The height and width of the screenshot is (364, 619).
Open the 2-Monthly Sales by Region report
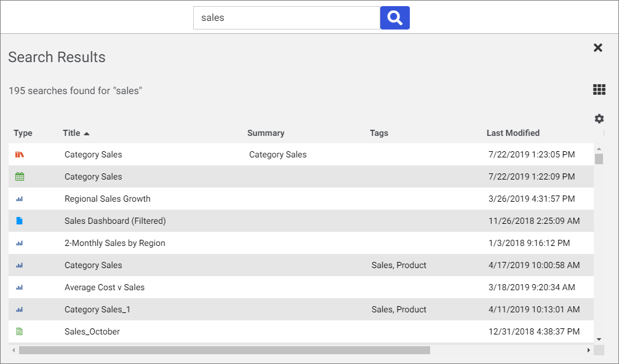[115, 243]
